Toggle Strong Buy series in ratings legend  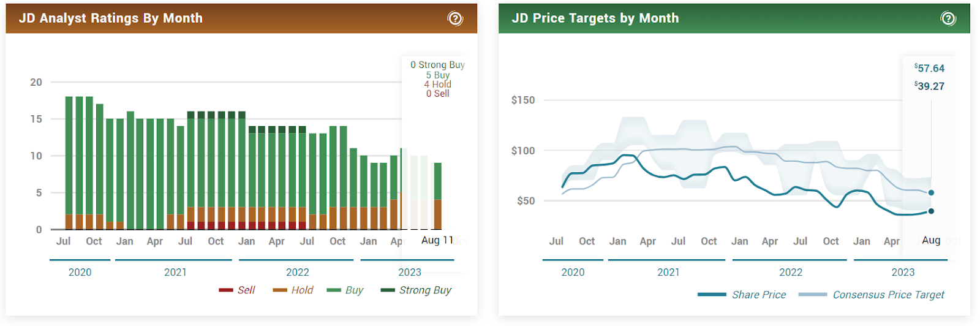(x=416, y=290)
